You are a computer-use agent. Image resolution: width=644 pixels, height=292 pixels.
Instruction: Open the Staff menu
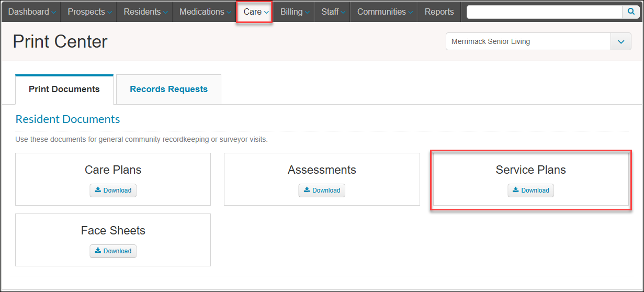332,12
